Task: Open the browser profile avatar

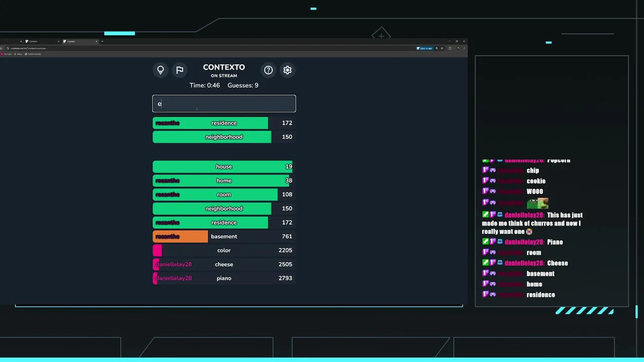Action: (x=459, y=48)
